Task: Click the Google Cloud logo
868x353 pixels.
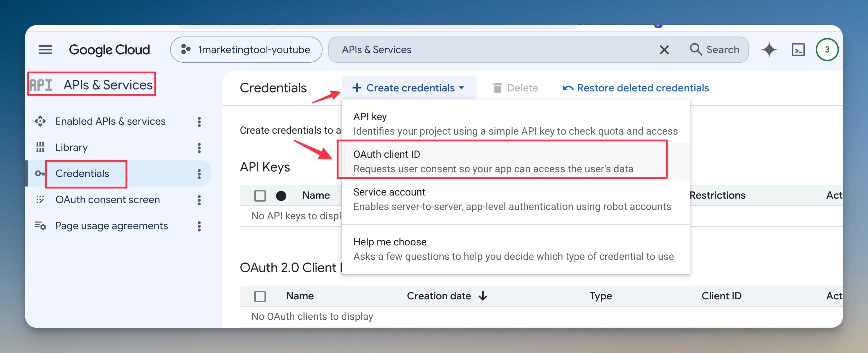Action: pos(109,50)
